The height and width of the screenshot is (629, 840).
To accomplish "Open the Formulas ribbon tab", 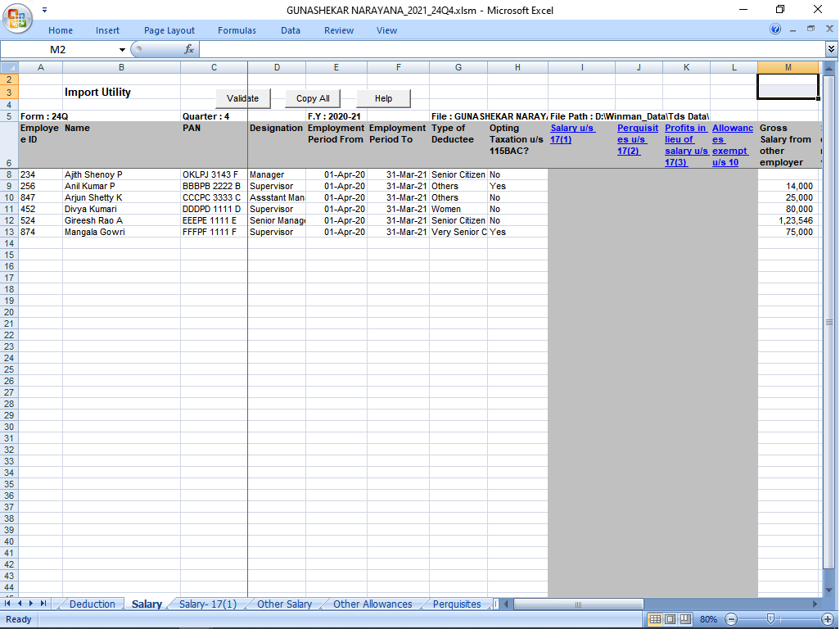I will (237, 30).
